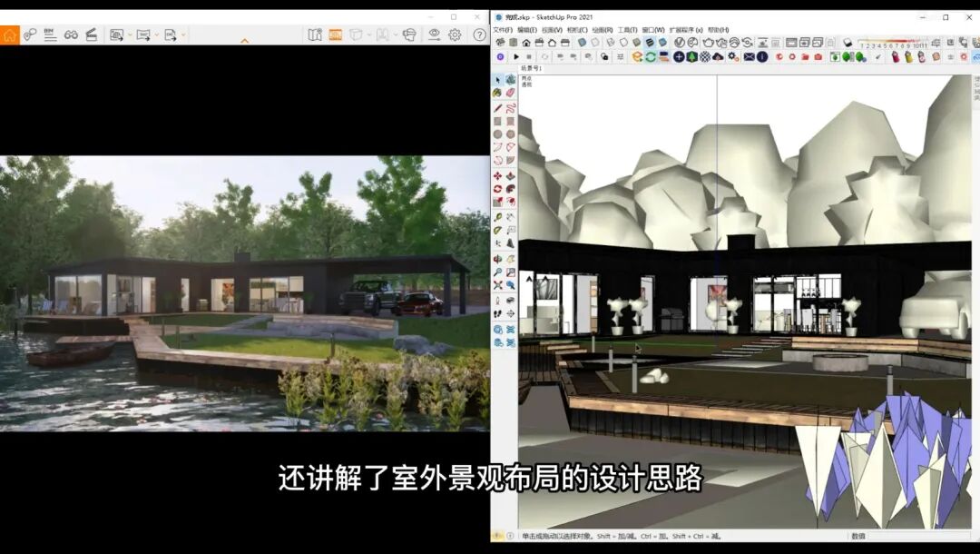Screen dimensions: 980x554
Task: Click the 数值 measurements input field
Action: pyautogui.click(x=918, y=536)
